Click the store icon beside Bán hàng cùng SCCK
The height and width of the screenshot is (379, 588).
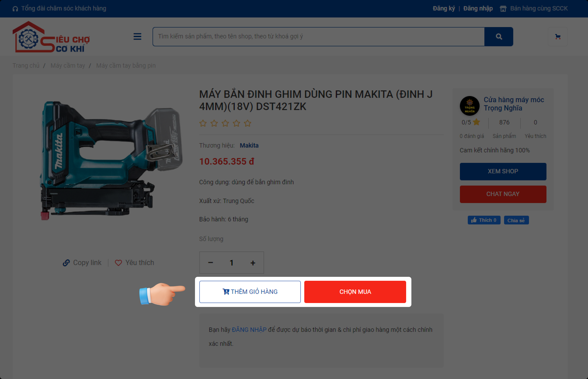[503, 9]
